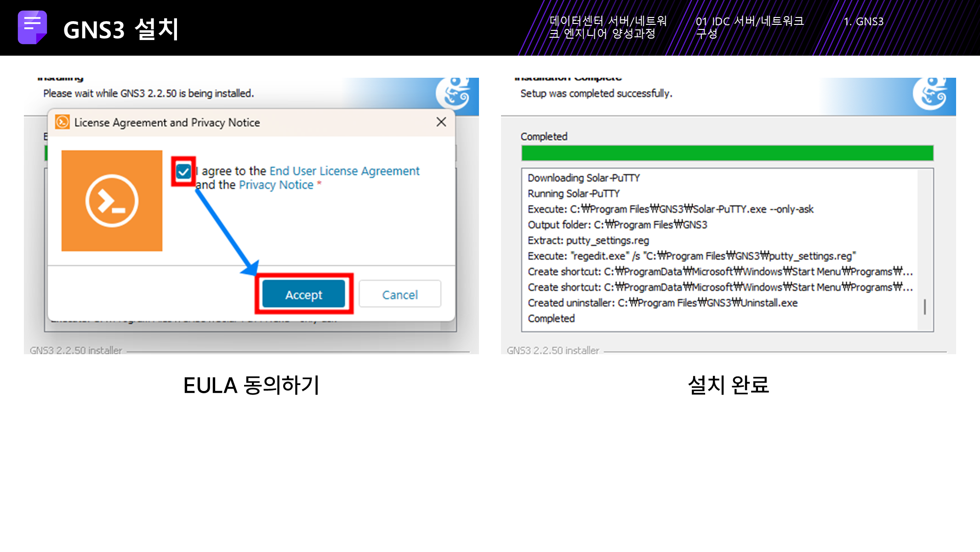Screen dimensions: 980x552
Task: Open the Privacy Notice link
Action: pos(276,185)
